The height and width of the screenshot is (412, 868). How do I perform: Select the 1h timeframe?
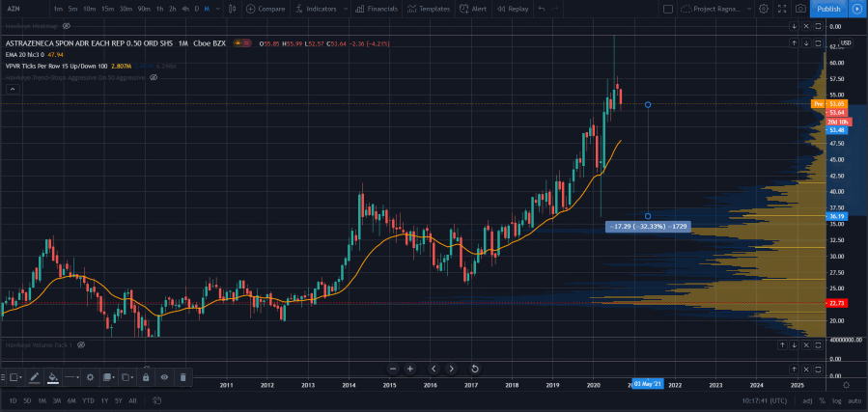159,9
